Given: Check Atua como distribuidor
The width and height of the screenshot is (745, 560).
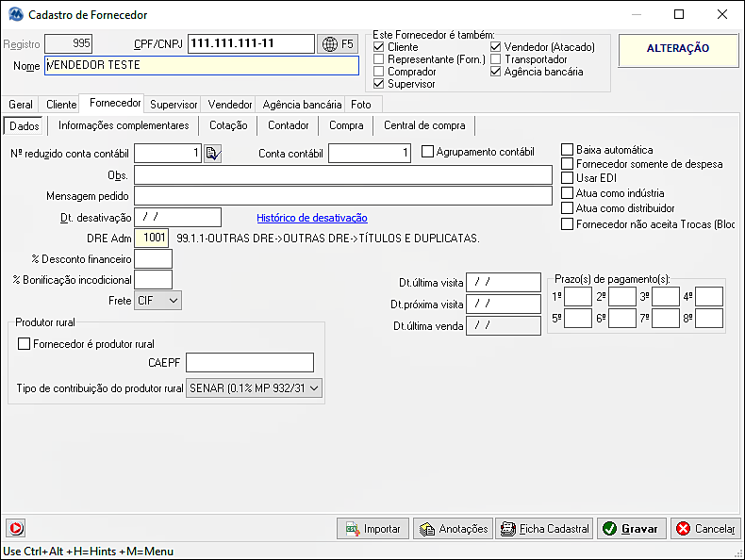Looking at the screenshot, I should 567,208.
